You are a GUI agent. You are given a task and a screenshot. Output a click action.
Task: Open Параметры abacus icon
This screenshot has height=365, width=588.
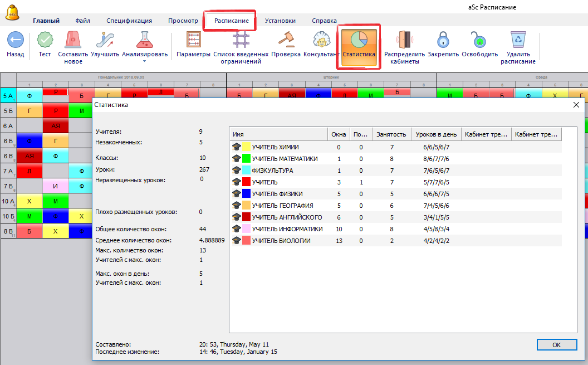pos(193,40)
